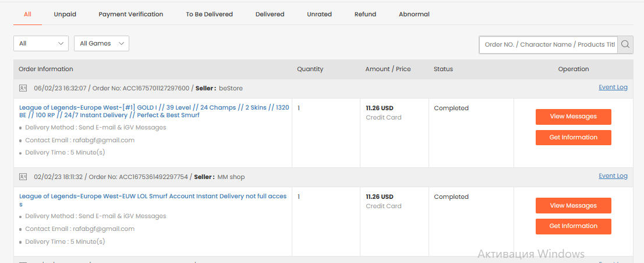Open Event Log for the beStore order
644x263 pixels.
pyautogui.click(x=613, y=87)
